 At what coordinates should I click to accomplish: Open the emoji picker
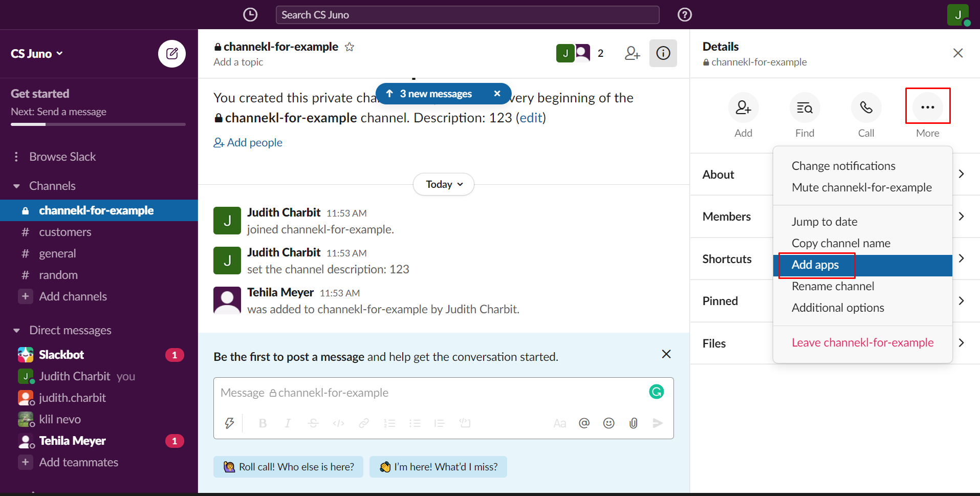(x=608, y=423)
